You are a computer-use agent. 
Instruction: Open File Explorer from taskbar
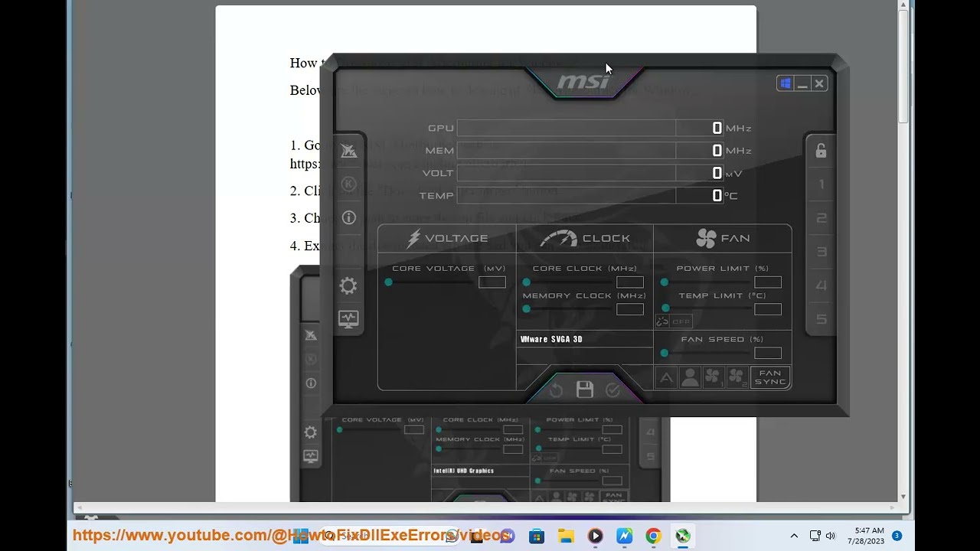(566, 536)
